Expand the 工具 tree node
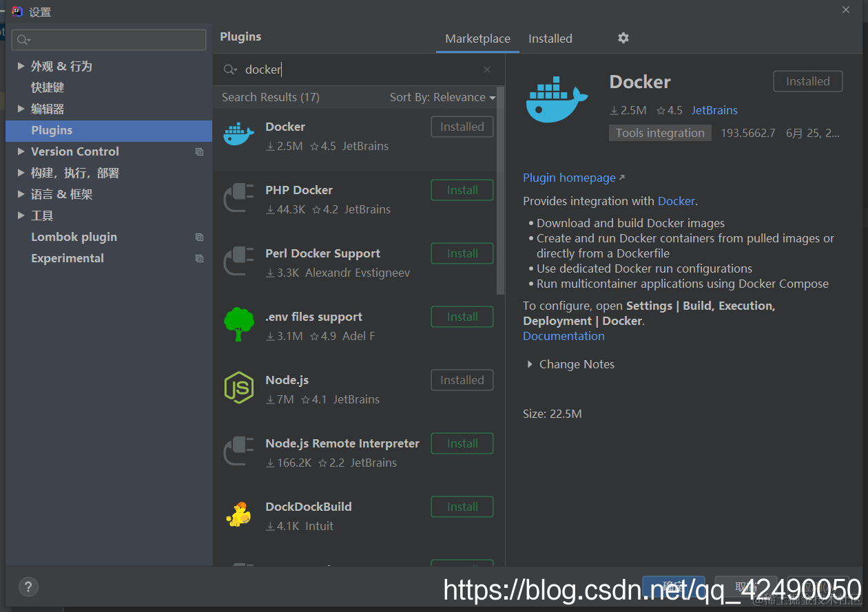 coord(21,215)
